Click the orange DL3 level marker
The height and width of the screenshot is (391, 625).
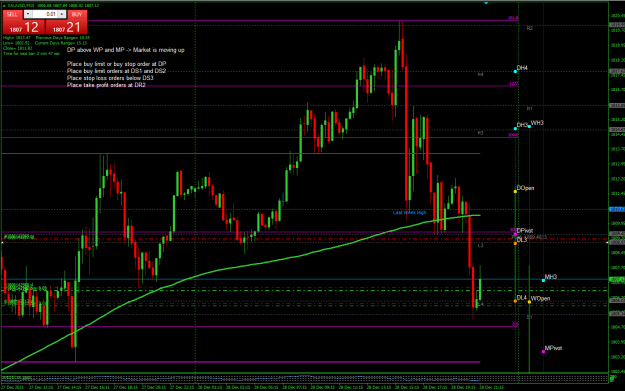tap(515, 243)
